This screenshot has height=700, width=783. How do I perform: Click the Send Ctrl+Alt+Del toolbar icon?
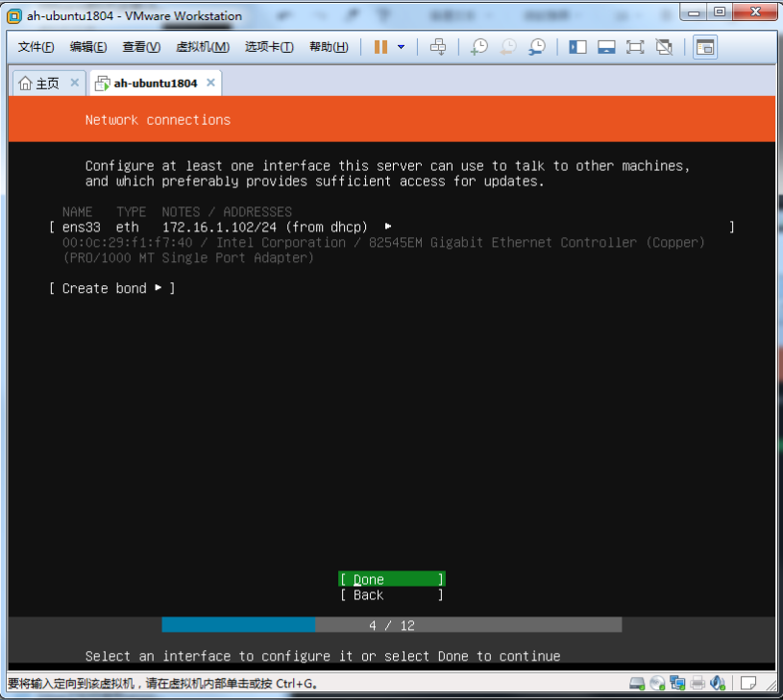click(438, 47)
